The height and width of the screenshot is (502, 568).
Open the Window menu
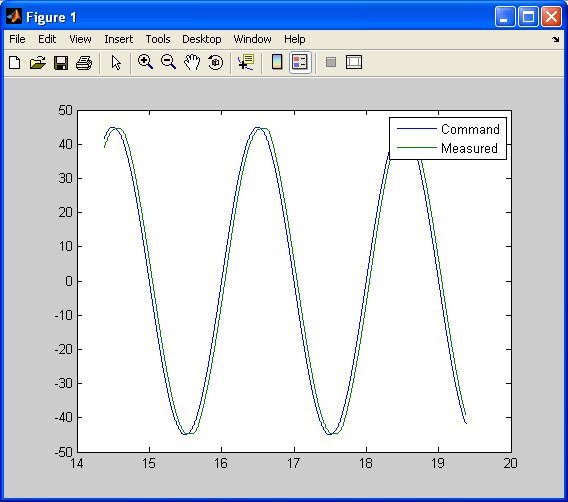coord(252,39)
